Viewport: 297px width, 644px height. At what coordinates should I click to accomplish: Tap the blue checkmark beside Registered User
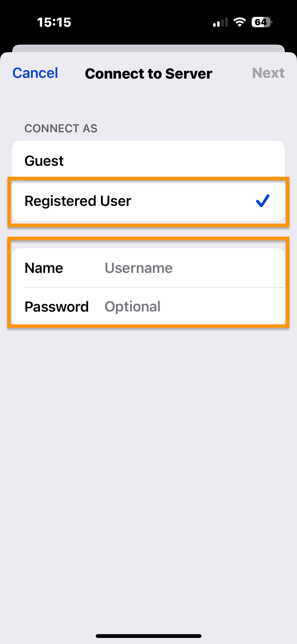tap(262, 201)
